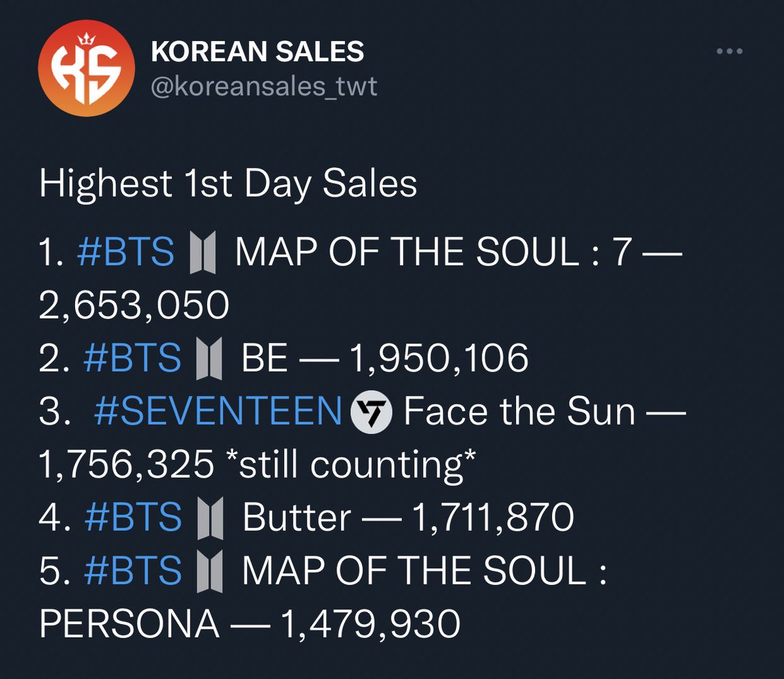Click the PERSONA — 1,479,930 text
The image size is (784, 679).
tap(250, 623)
